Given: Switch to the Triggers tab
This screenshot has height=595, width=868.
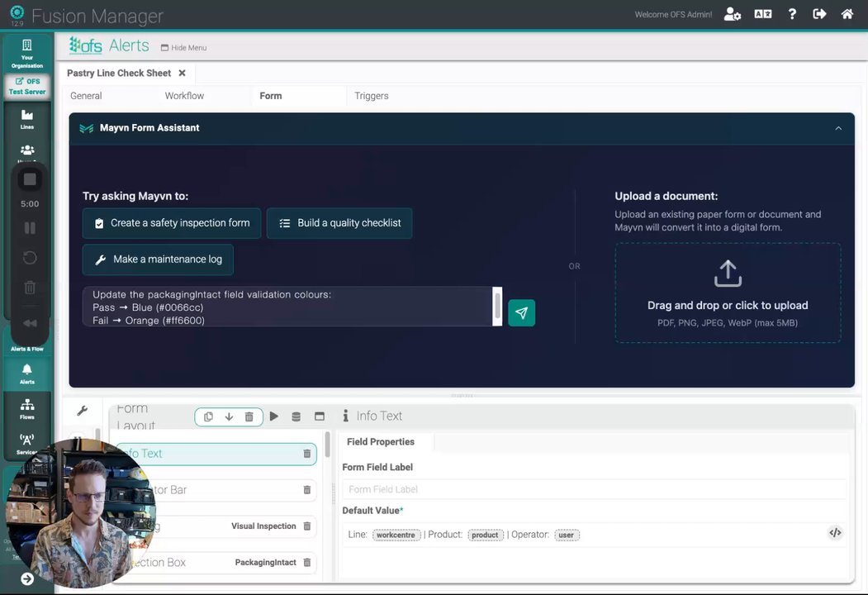Looking at the screenshot, I should click(x=372, y=96).
